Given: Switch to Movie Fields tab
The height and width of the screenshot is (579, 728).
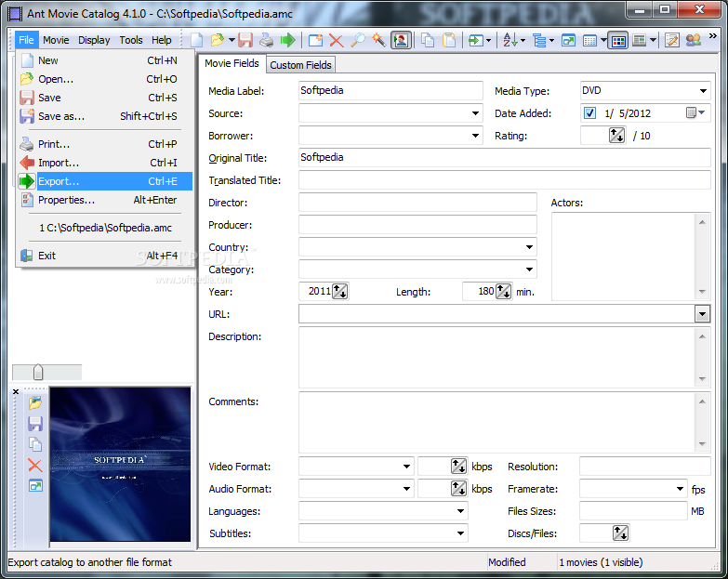Looking at the screenshot, I should point(232,63).
